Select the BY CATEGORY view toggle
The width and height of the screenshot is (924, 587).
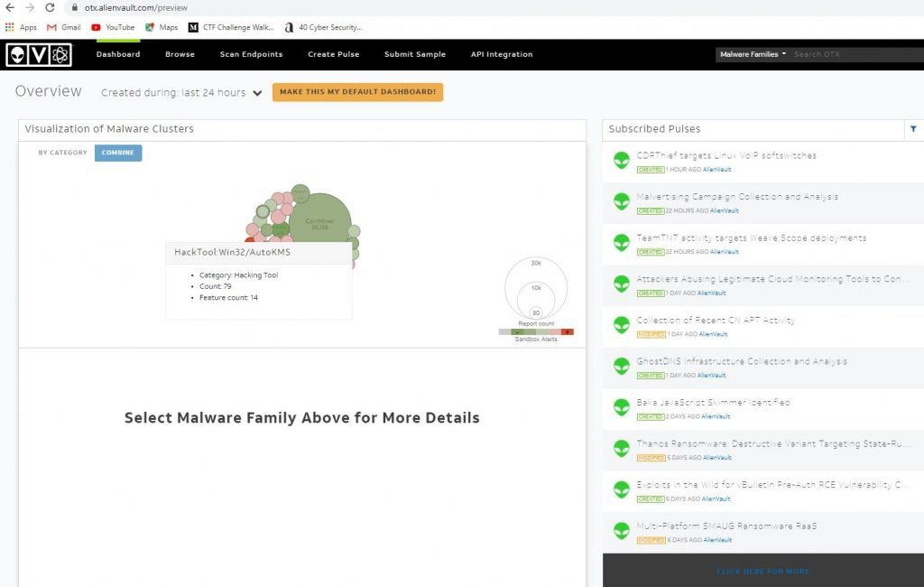[x=62, y=153]
